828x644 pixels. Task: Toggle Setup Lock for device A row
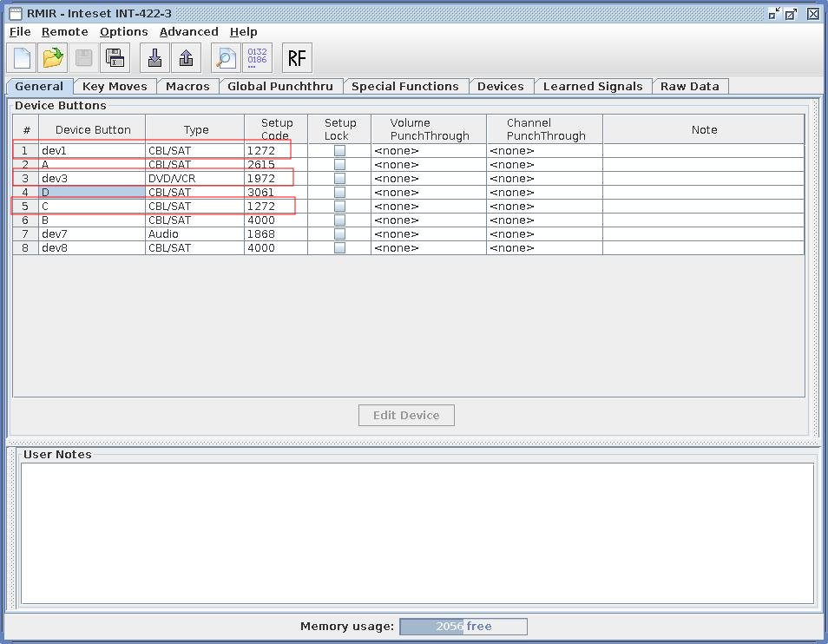339,164
